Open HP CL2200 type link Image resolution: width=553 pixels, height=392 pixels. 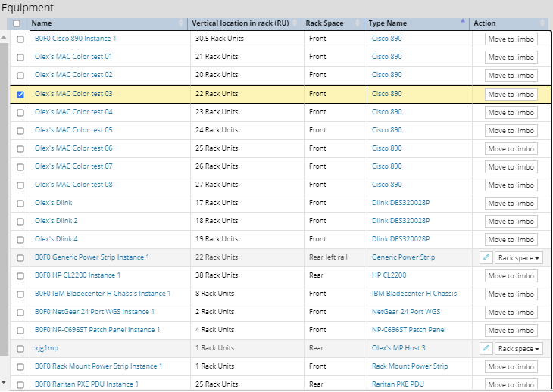coord(389,275)
